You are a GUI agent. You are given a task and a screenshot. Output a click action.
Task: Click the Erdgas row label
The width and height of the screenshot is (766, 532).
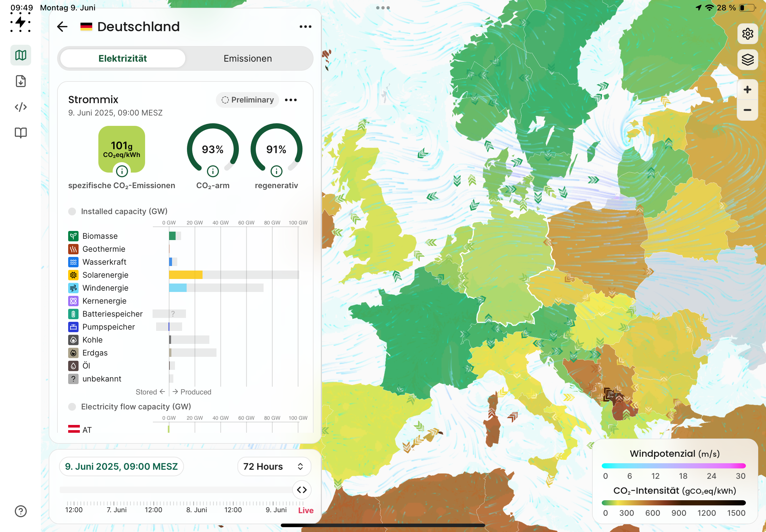pos(95,353)
